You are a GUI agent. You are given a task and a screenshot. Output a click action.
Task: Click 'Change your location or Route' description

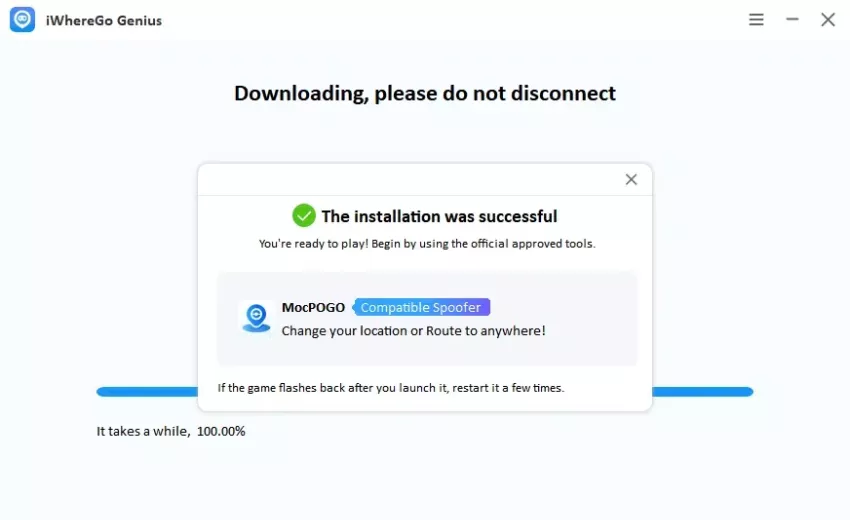point(413,331)
